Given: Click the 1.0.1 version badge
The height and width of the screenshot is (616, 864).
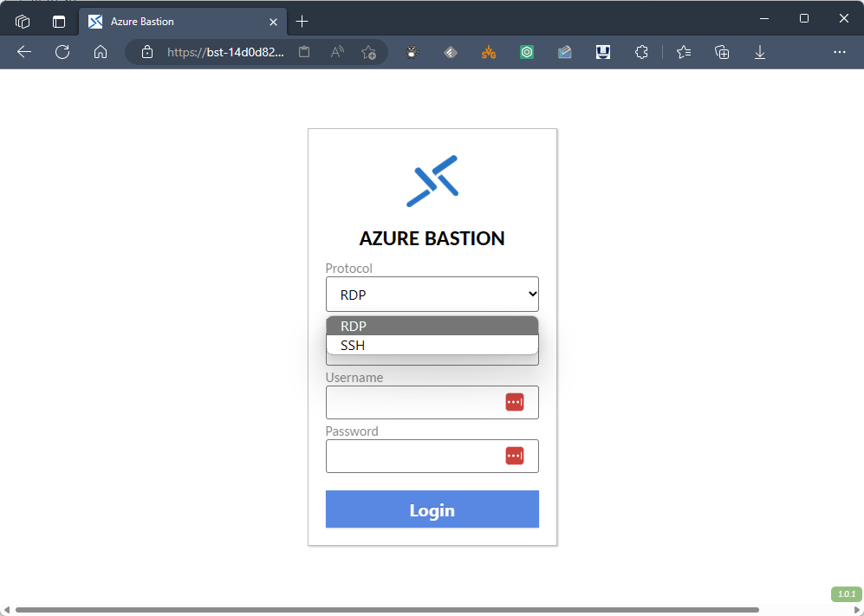Looking at the screenshot, I should tap(847, 594).
